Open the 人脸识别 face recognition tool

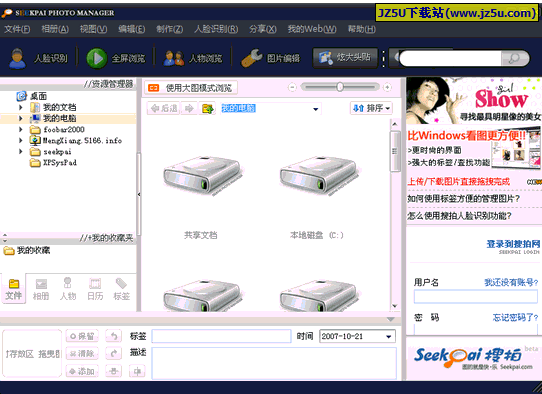coord(39,58)
